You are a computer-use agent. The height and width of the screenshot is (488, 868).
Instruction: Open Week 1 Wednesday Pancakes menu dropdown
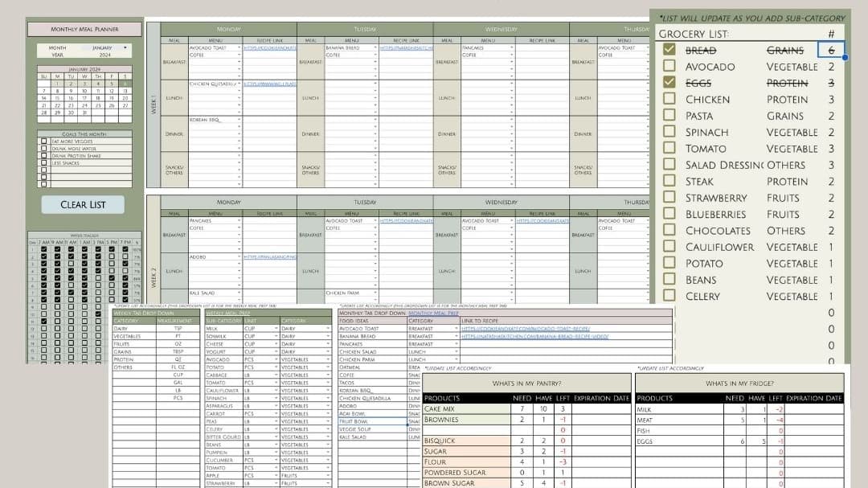tap(511, 48)
